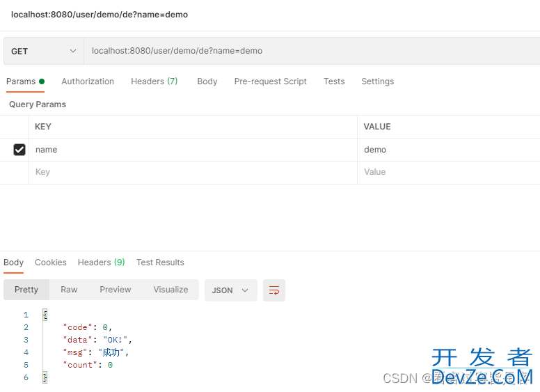Screen dimensions: 540x392
Task: Switch to Raw response view
Action: pyautogui.click(x=69, y=290)
